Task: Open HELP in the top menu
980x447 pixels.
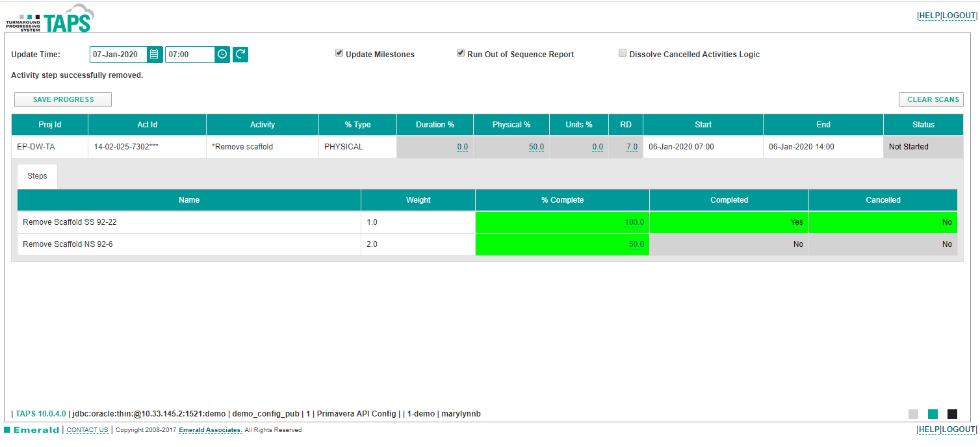Action: [929, 15]
